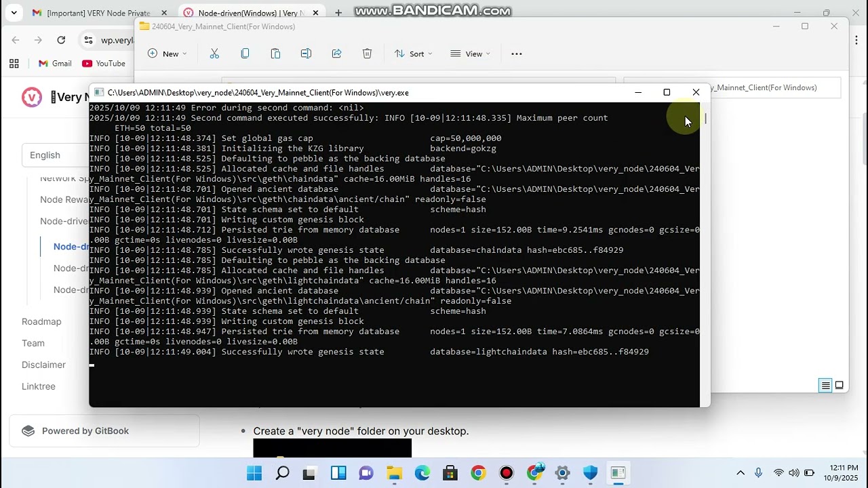Open Microsoft Edge from the taskbar

422,473
